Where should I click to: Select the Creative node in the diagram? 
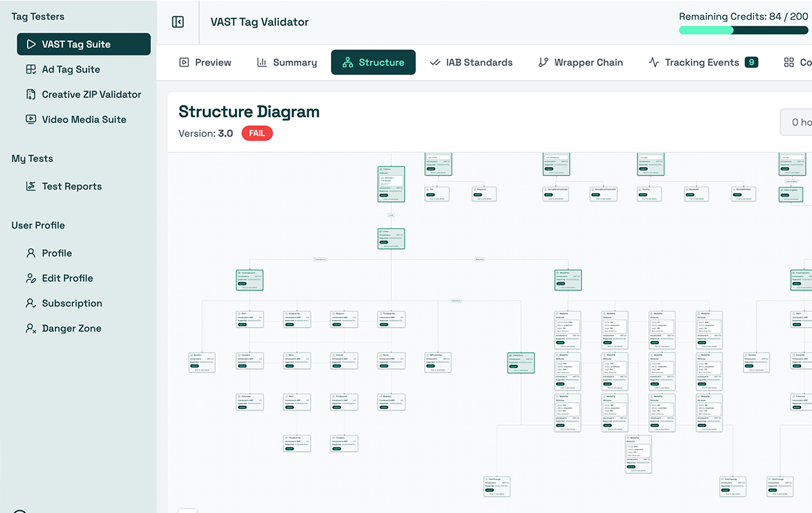click(391, 183)
